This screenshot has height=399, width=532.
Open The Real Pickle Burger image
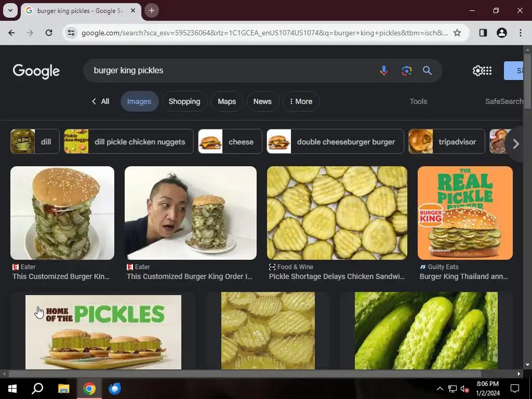pyautogui.click(x=465, y=212)
